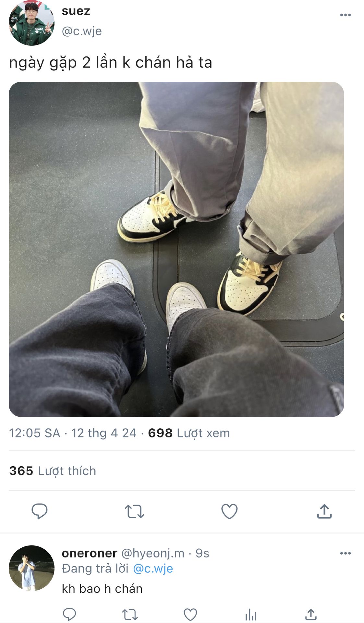The height and width of the screenshot is (623, 364).
Task: Retweet oneroner's reply
Action: (x=130, y=614)
